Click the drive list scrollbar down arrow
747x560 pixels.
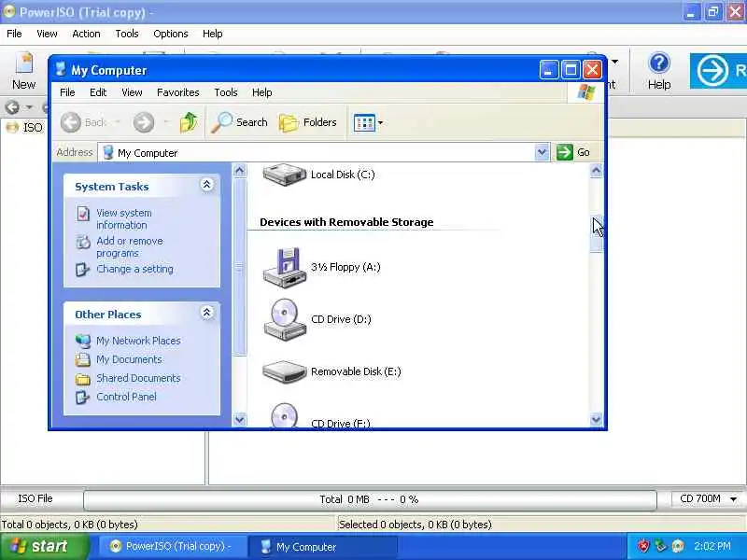[596, 419]
